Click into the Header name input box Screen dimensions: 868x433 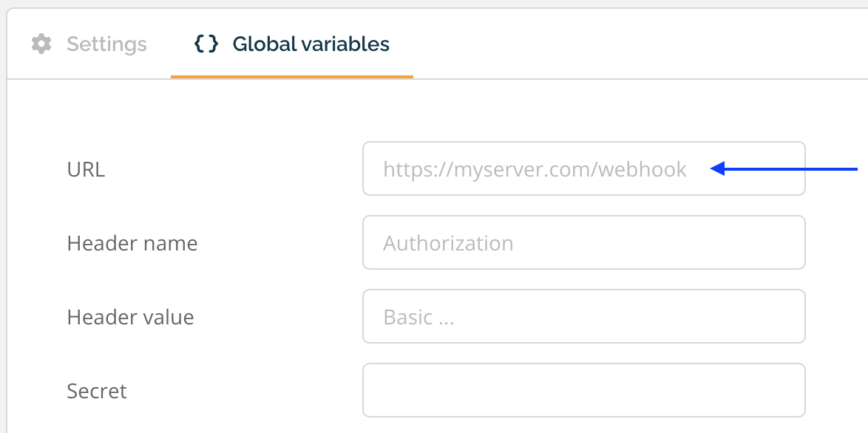pos(583,243)
